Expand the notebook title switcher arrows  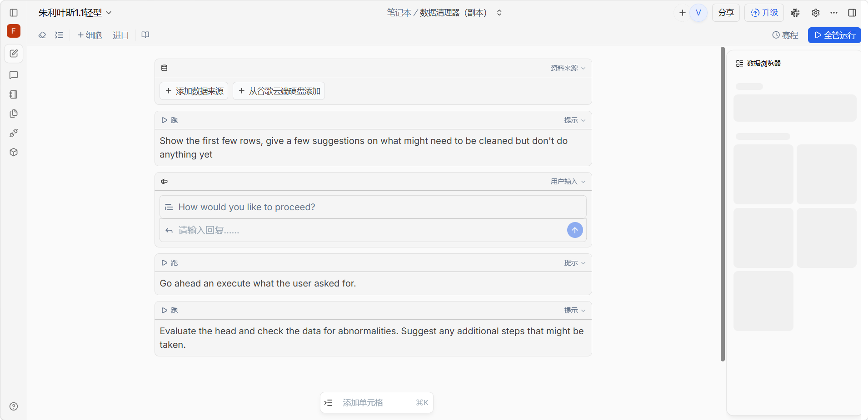tap(499, 13)
